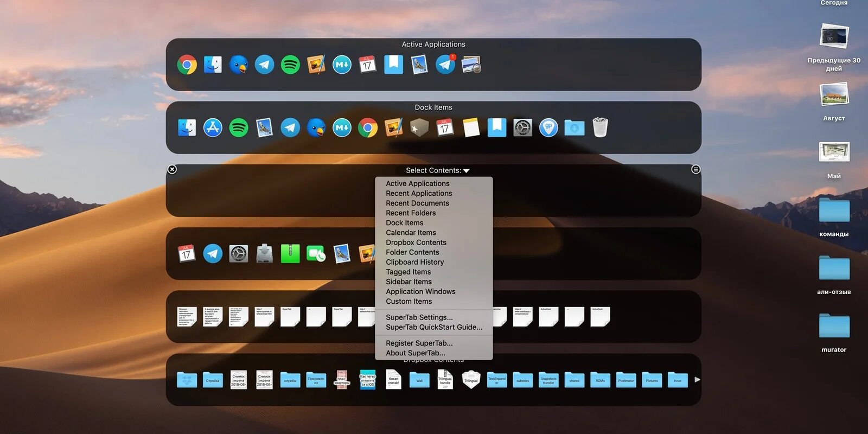Open Finder in the Active Applications row
Image resolution: width=868 pixels, height=434 pixels.
point(213,65)
